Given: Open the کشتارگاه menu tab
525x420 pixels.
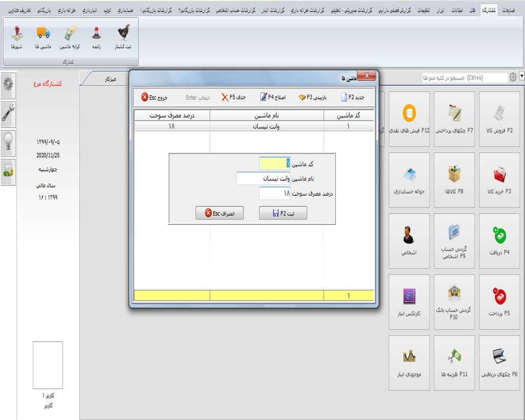Looking at the screenshot, I should [489, 10].
